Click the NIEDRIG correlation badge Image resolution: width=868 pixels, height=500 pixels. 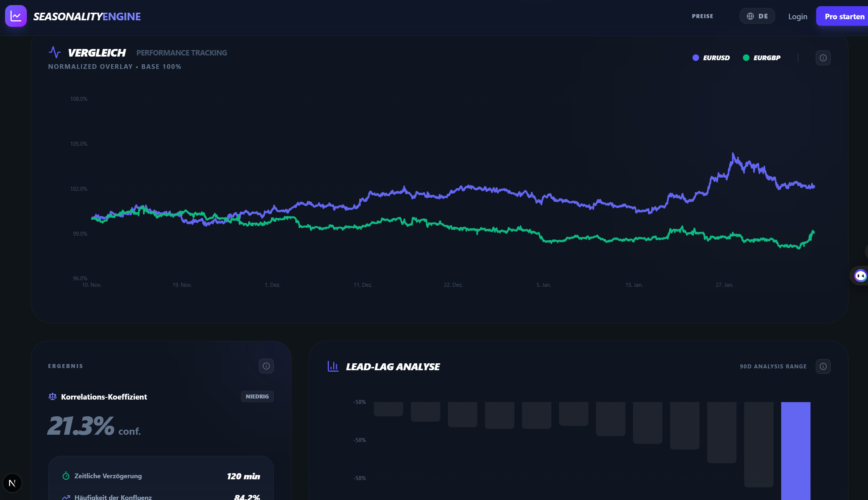tap(257, 396)
